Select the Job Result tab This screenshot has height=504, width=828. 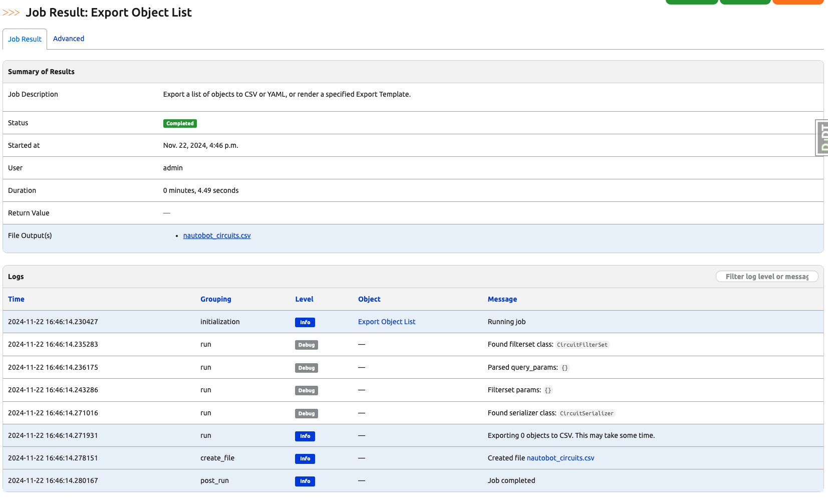pos(25,39)
